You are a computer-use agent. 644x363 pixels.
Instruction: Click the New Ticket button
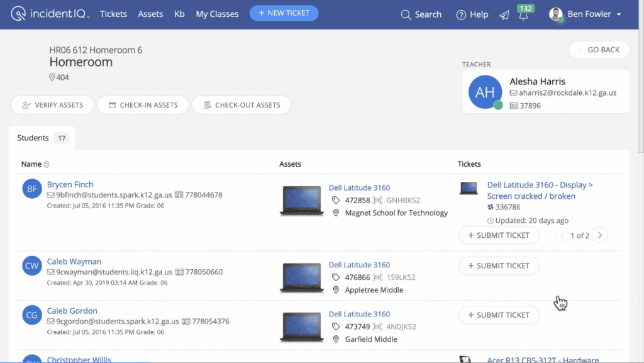284,13
